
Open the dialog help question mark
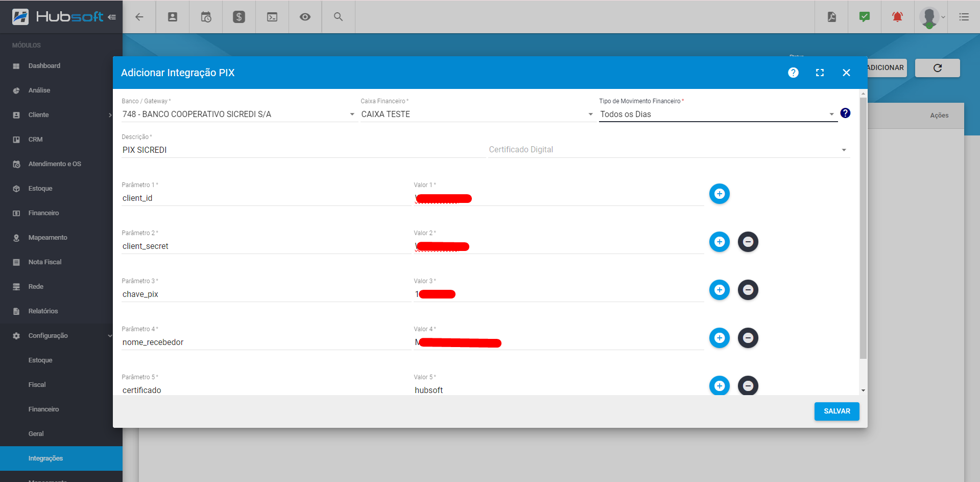[793, 73]
